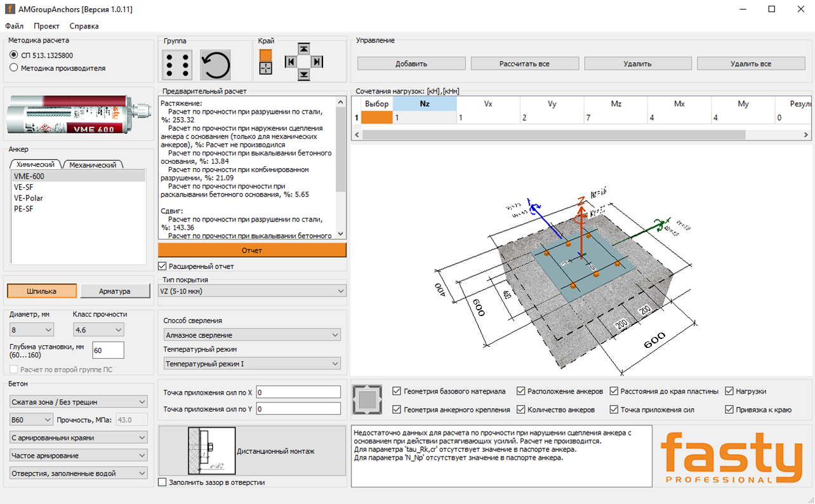Click the gray square view icon beside checkboxes

(x=367, y=399)
